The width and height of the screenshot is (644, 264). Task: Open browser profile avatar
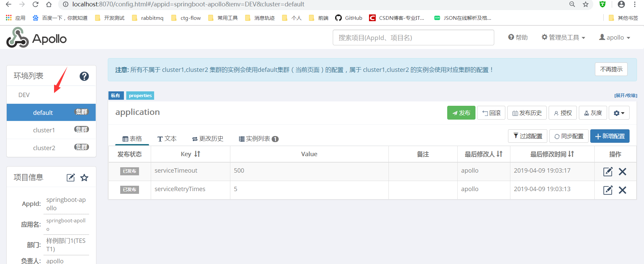pyautogui.click(x=621, y=4)
